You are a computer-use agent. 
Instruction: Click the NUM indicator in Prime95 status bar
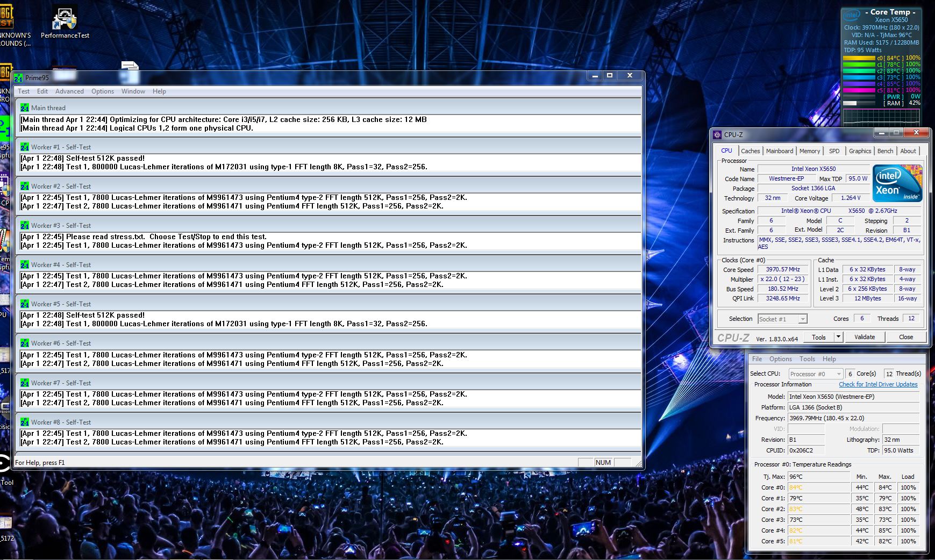coord(603,462)
